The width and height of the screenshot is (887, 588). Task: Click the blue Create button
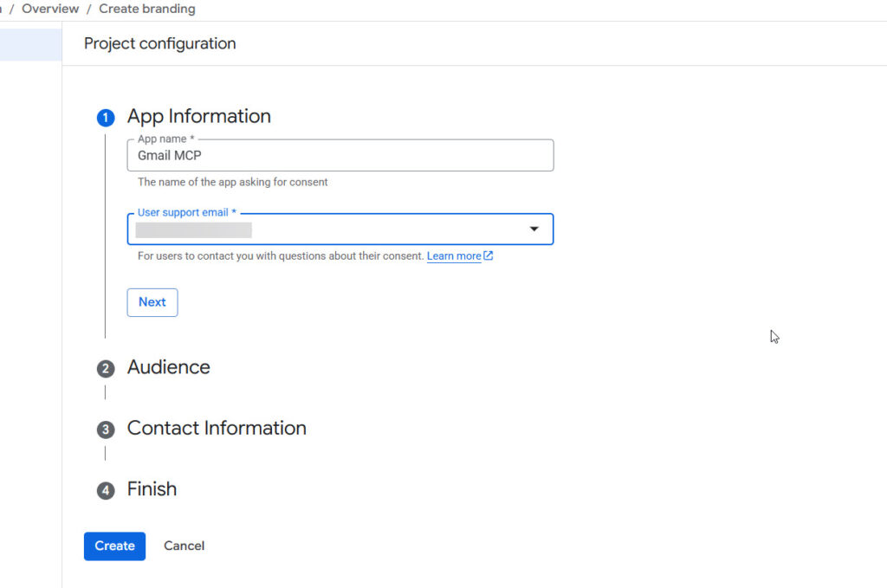point(114,546)
